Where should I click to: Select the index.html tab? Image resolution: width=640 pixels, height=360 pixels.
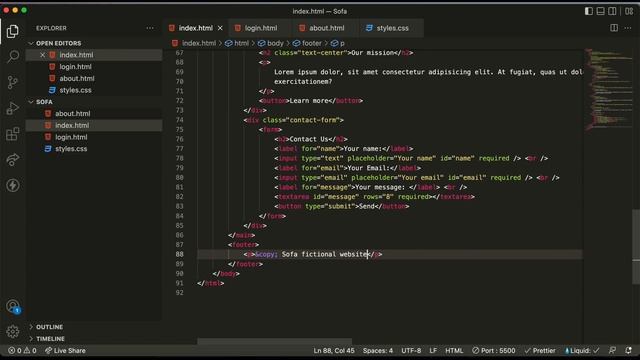pyautogui.click(x=195, y=28)
